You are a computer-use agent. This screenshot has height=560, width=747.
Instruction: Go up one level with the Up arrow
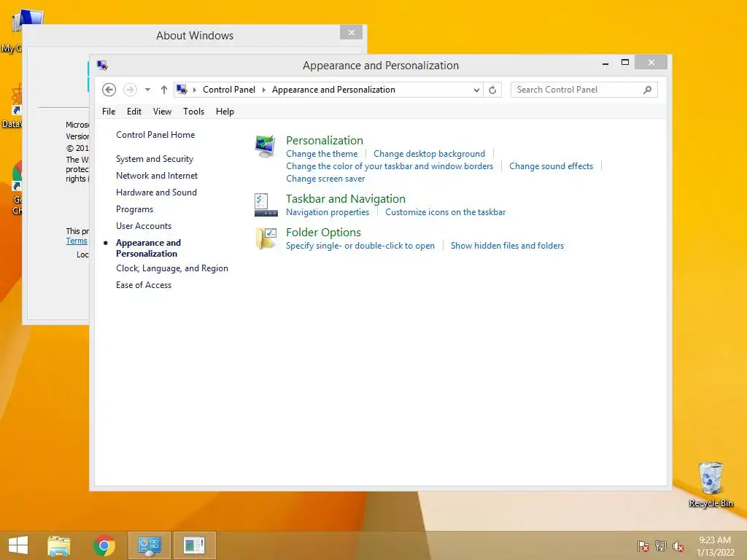click(164, 90)
